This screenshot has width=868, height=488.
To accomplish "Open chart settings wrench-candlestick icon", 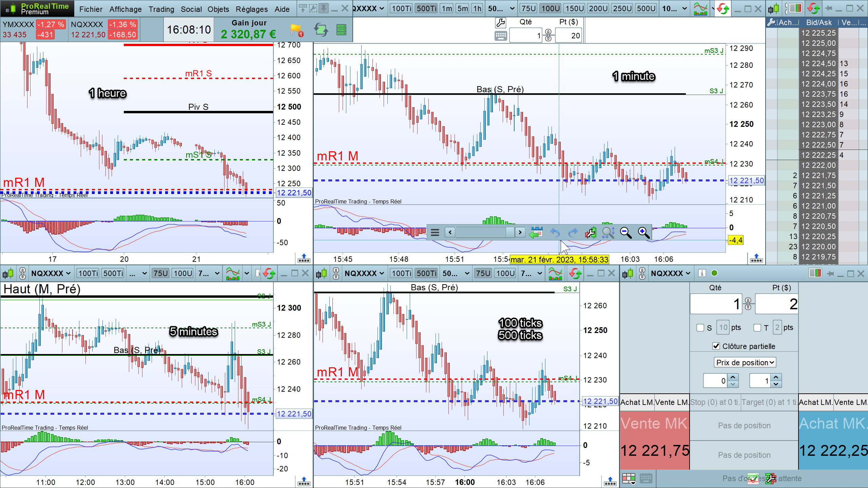I will pyautogui.click(x=590, y=232).
